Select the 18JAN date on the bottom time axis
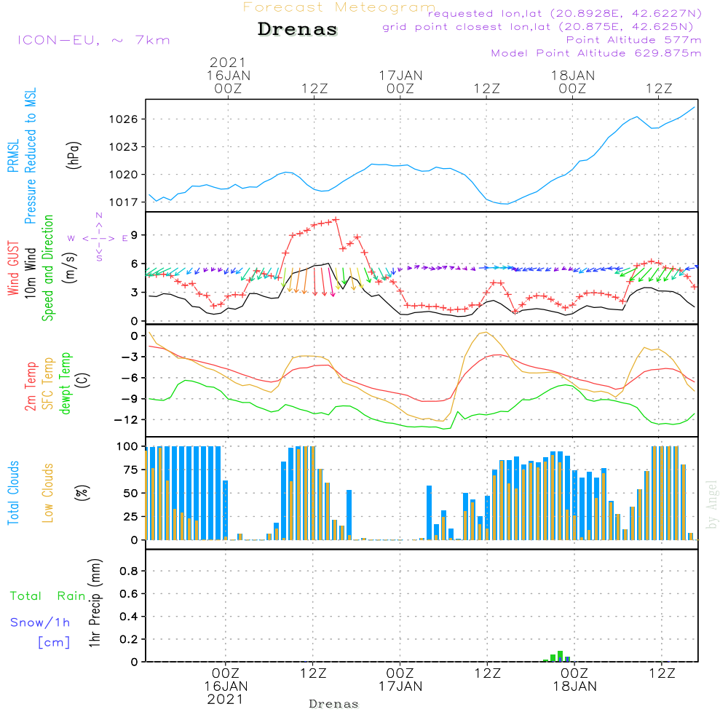728x728 pixels. 575,686
